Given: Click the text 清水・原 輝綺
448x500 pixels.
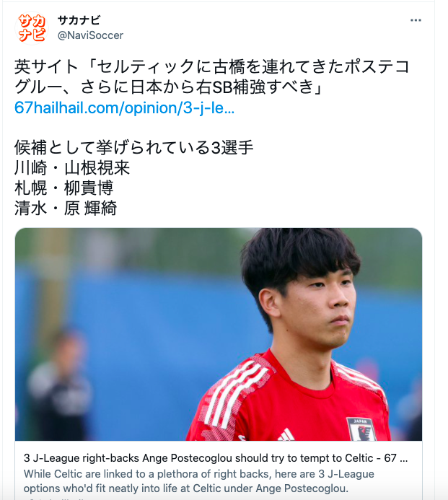Looking at the screenshot, I should (66, 208).
